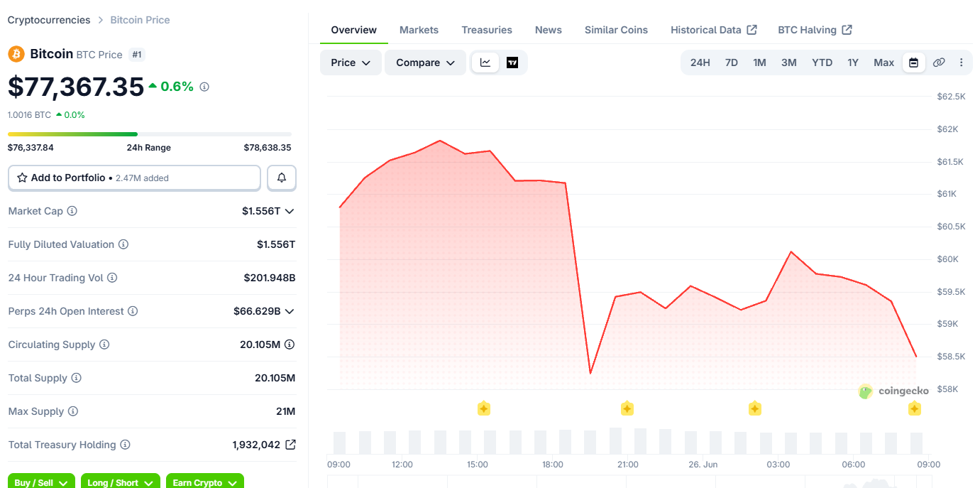The width and height of the screenshot is (980, 488).
Task: Open info icon beside Fully Diluted Valuation
Action: point(123,244)
